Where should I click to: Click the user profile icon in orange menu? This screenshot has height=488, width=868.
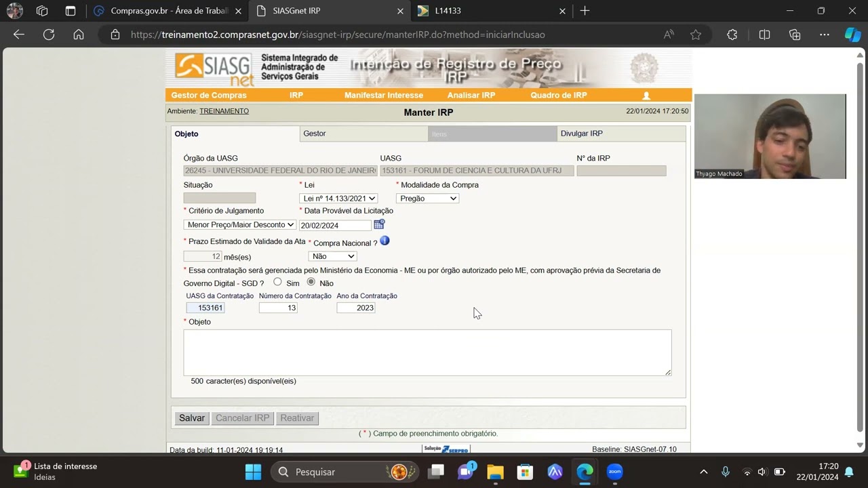point(646,96)
